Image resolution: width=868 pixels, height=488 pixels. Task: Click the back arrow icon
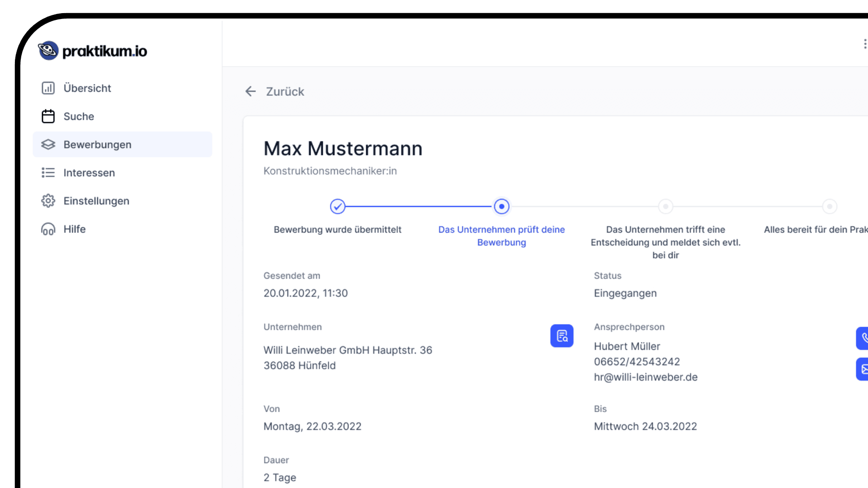tap(250, 91)
